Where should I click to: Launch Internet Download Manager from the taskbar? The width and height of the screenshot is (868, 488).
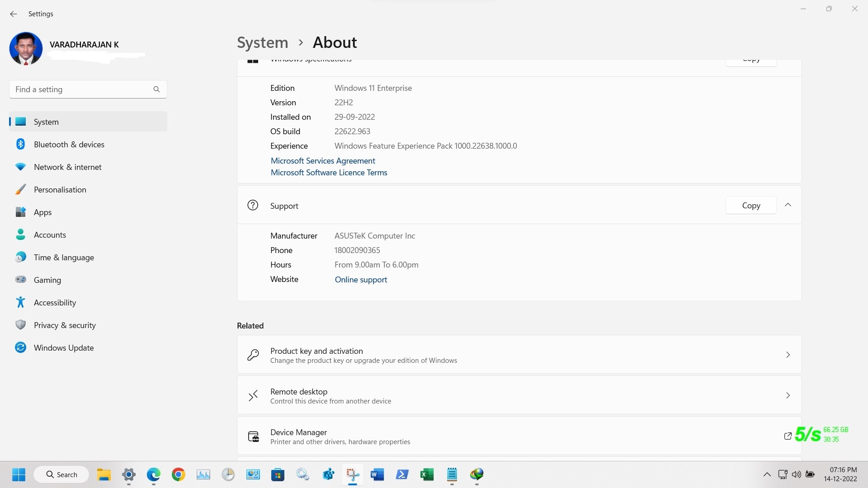tap(476, 474)
